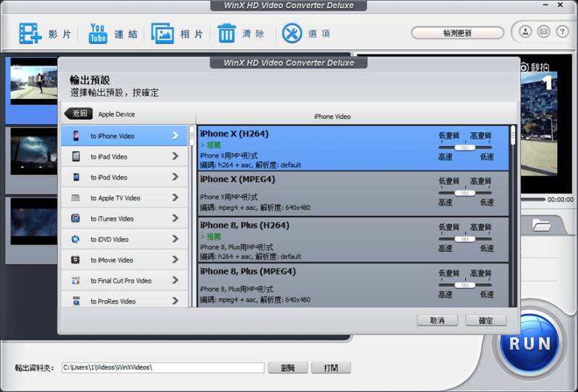This screenshot has height=392, width=578.
Task: Click the 瀏覽 browse button
Action: 288,367
